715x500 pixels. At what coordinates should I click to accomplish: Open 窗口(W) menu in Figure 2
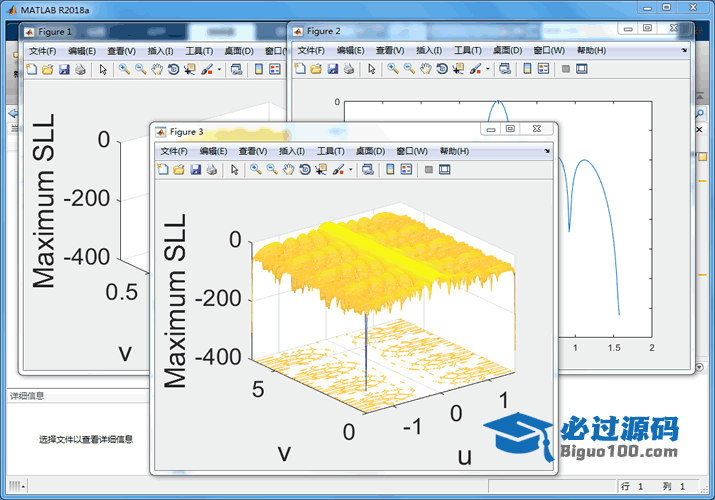click(549, 50)
